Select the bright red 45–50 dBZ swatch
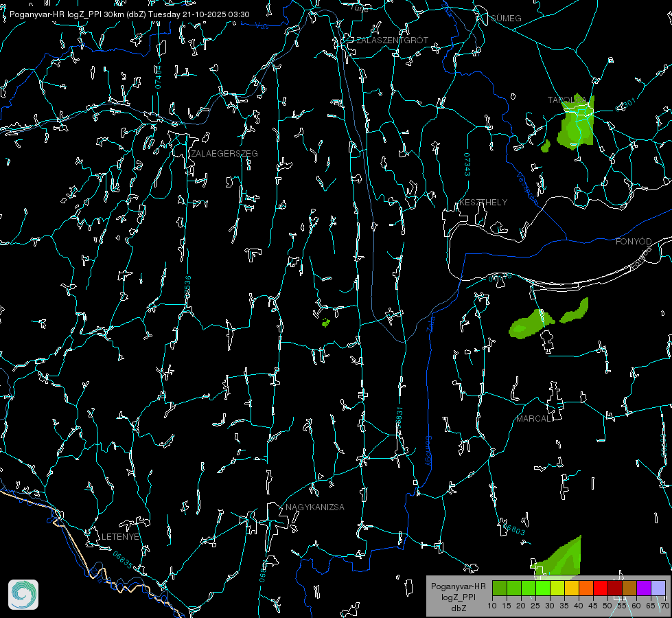This screenshot has width=672, height=618. [x=601, y=588]
